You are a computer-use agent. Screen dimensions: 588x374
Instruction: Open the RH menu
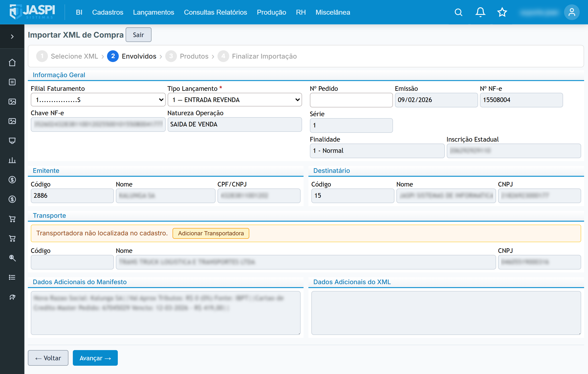click(301, 12)
